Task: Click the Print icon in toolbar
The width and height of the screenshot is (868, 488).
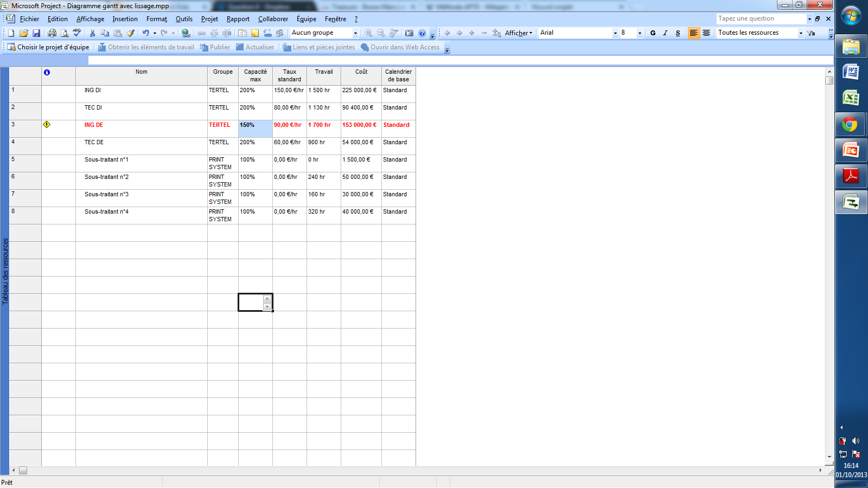Action: pyautogui.click(x=52, y=33)
